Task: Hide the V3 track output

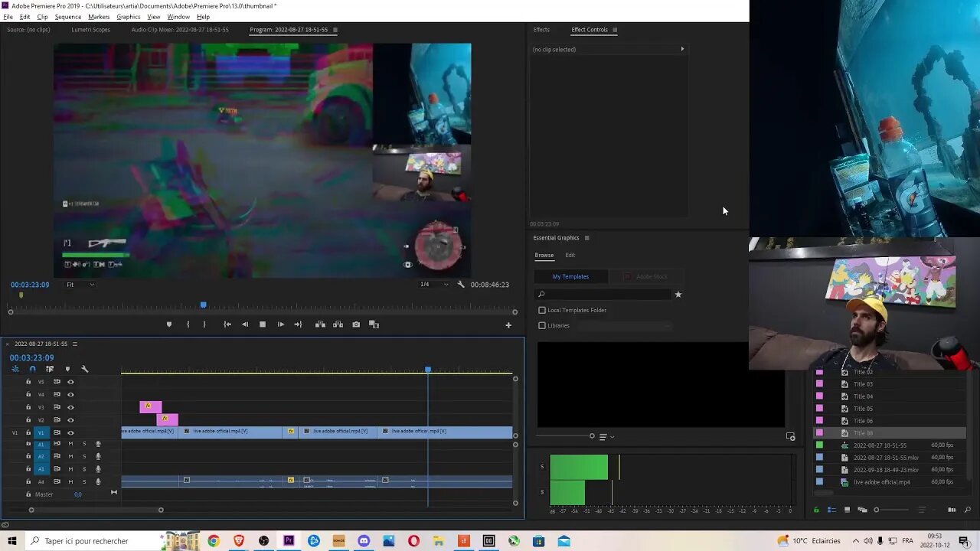Action: click(x=70, y=407)
